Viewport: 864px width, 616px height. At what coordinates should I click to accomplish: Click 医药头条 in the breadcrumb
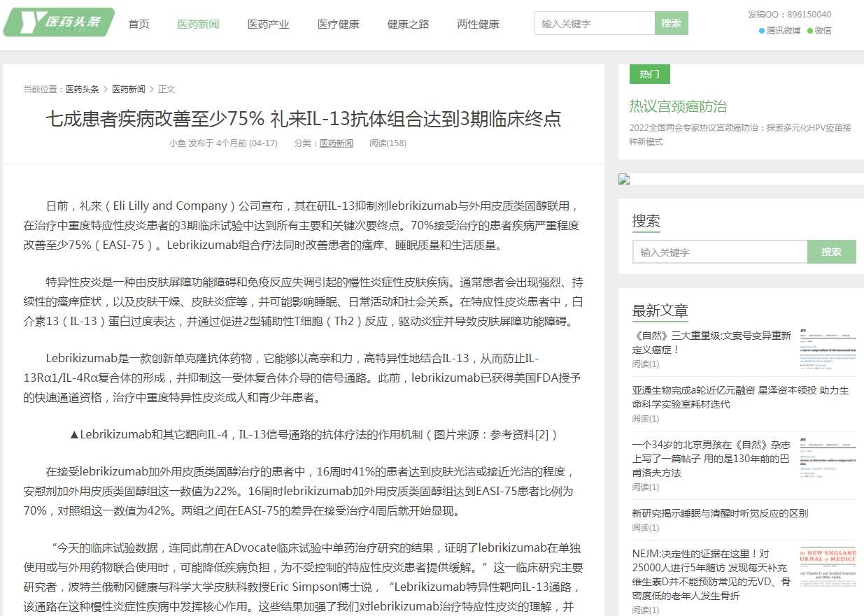(83, 89)
